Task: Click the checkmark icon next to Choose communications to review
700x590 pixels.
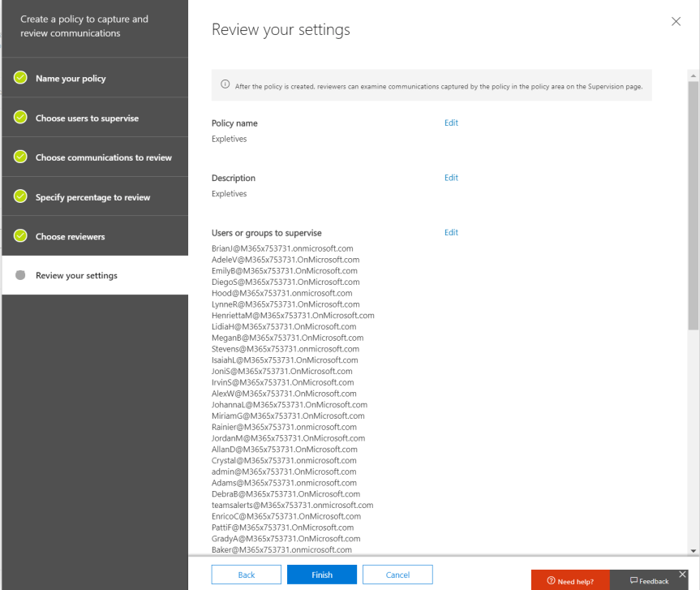Action: point(21,157)
